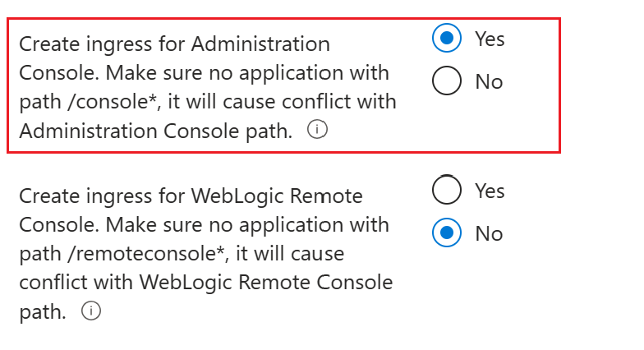Image resolution: width=644 pixels, height=350 pixels.
Task: Click "Console. Make sure no application with" in Administration description
Action: point(204,72)
